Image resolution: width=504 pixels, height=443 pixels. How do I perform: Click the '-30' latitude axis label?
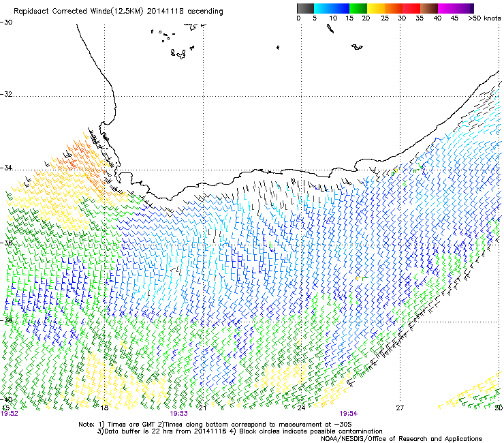(x=6, y=22)
